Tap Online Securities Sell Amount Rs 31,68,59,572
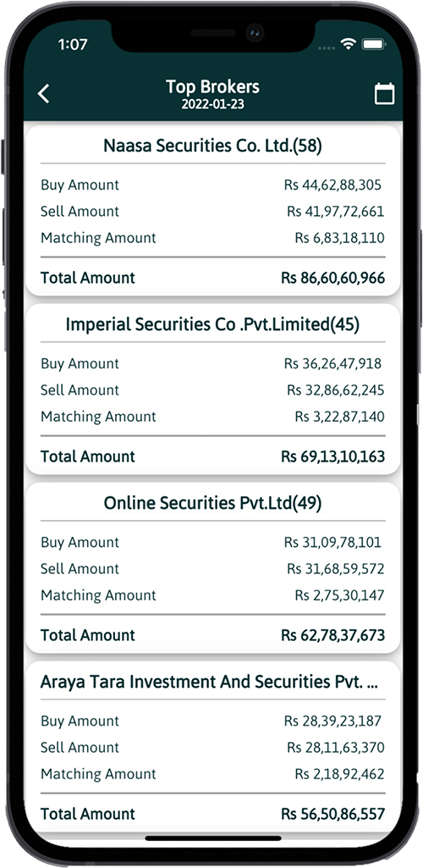This screenshot has width=423, height=868. 336,569
